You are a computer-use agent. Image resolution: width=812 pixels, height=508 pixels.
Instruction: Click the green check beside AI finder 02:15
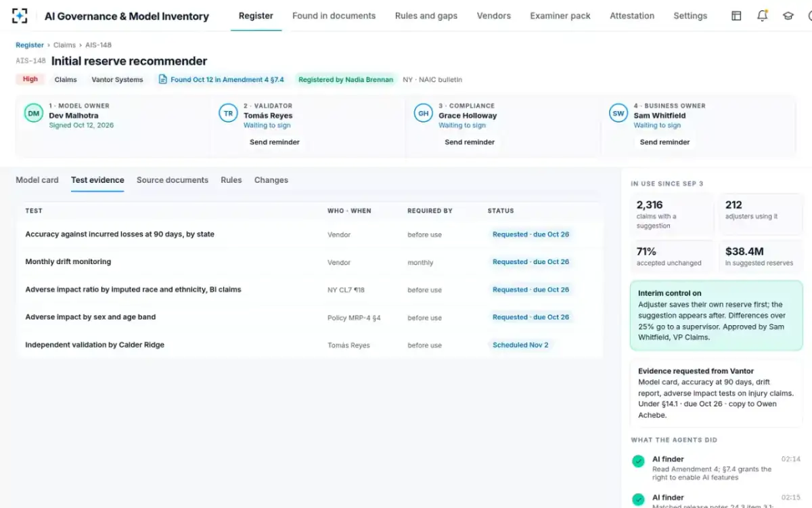638,499
